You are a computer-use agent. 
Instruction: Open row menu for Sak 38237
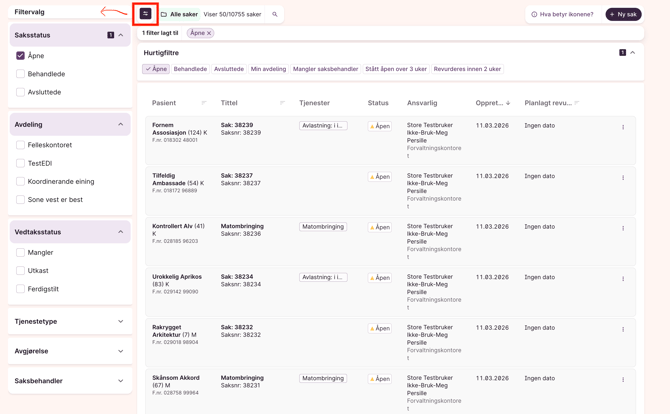(623, 178)
